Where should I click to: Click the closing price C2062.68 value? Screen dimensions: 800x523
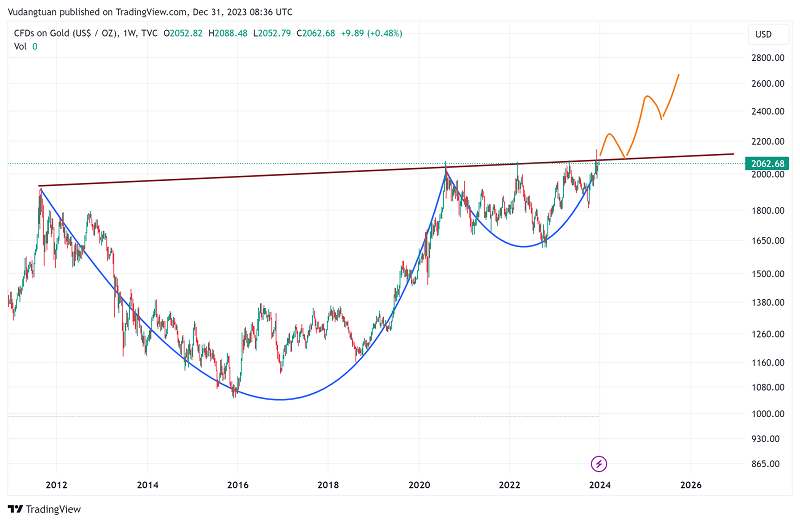pyautogui.click(x=330, y=34)
